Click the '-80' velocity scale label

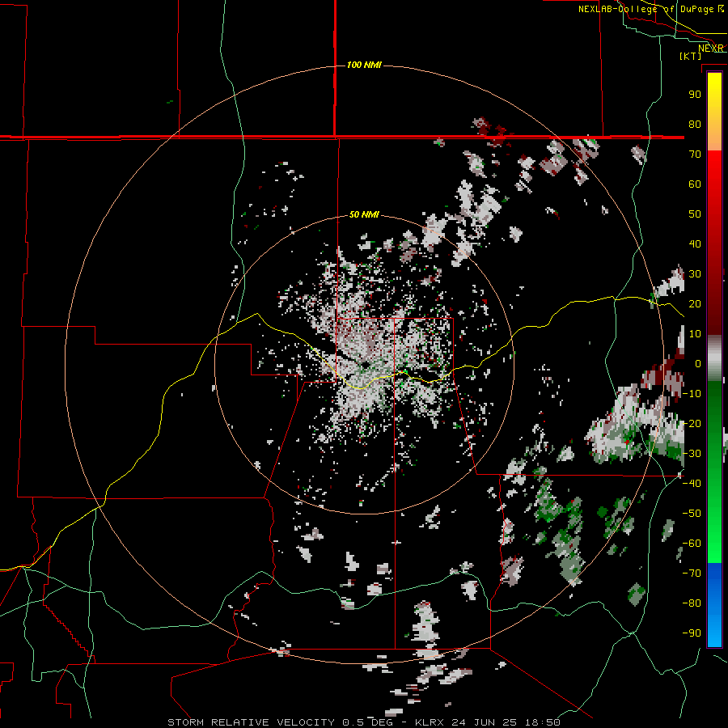(692, 603)
